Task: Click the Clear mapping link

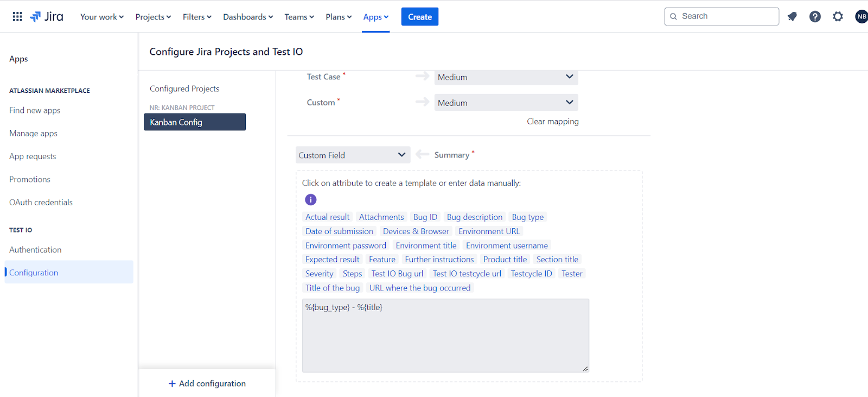Action: point(553,122)
